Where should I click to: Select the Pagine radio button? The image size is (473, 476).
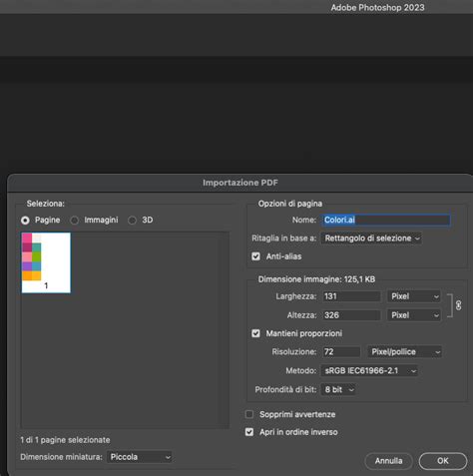[25, 221]
